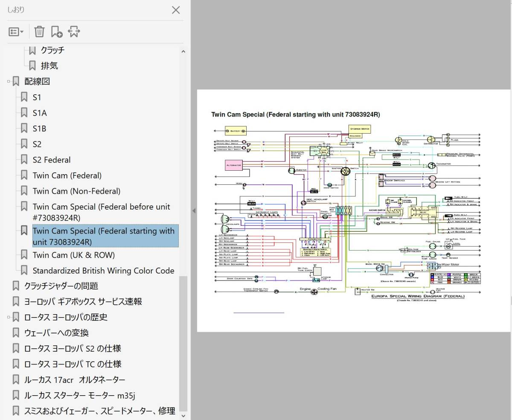This screenshot has height=420, width=512.
Task: Click the bookmark icon beside ウェーバーへの変換
Action: tap(16, 333)
